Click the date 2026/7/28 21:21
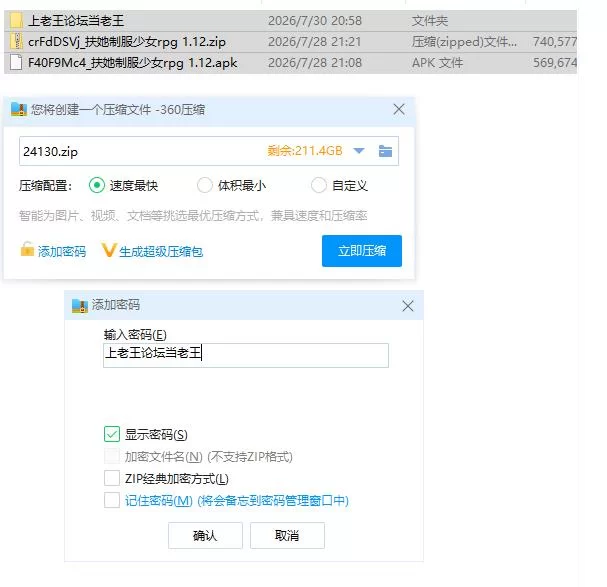This screenshot has height=587, width=607. click(314, 41)
